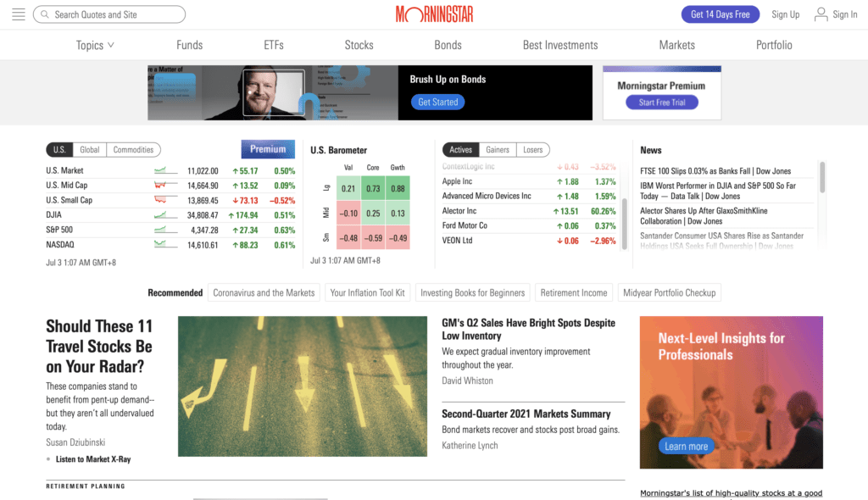Switch the barometer to Gainers
This screenshot has height=500, width=868.
pos(498,149)
